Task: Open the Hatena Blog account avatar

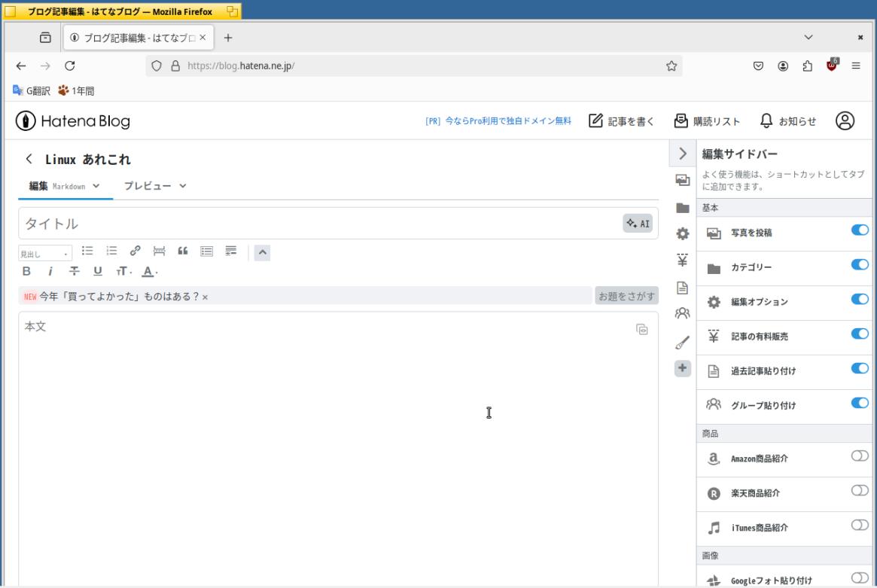Action: [845, 121]
